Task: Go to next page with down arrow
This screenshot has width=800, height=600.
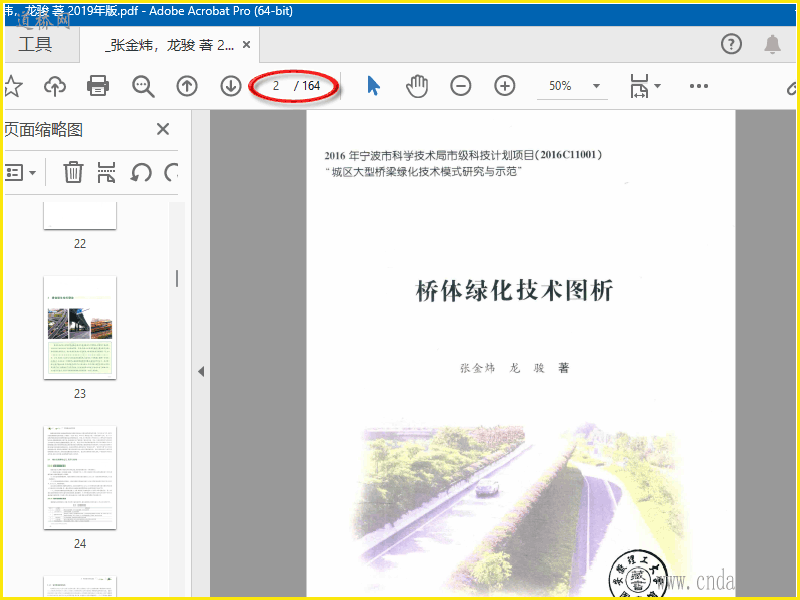Action: [x=231, y=86]
